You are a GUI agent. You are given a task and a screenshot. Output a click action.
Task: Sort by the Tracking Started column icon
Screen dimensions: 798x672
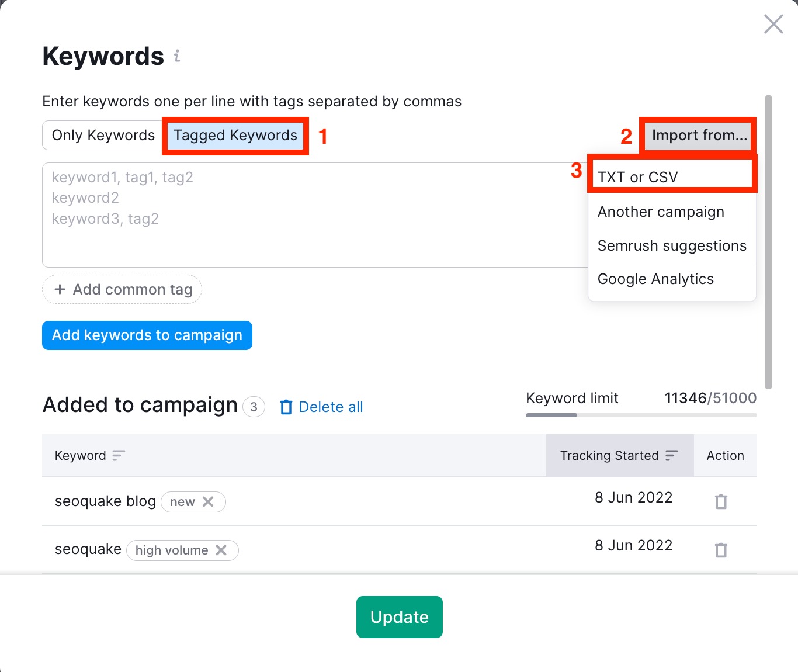pyautogui.click(x=672, y=455)
